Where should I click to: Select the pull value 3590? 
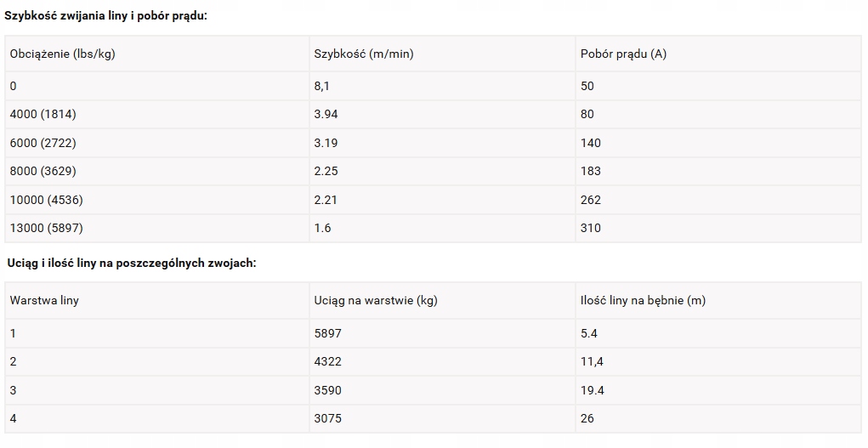pyautogui.click(x=327, y=390)
